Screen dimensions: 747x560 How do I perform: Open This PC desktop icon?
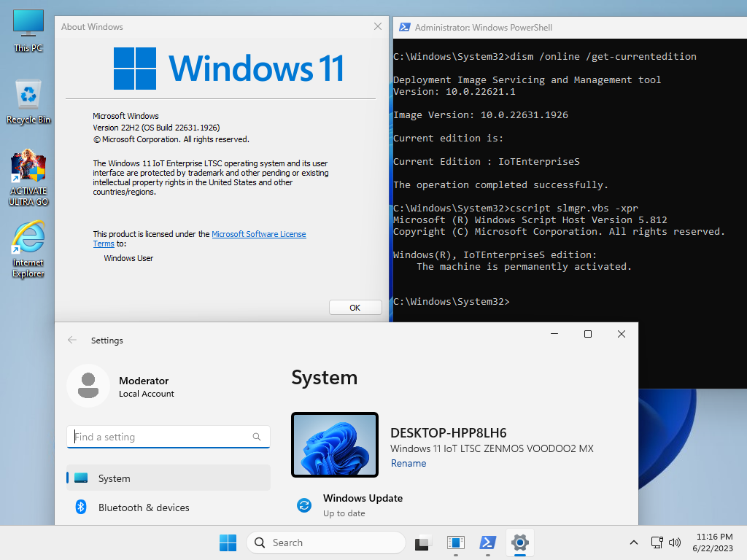pyautogui.click(x=28, y=31)
